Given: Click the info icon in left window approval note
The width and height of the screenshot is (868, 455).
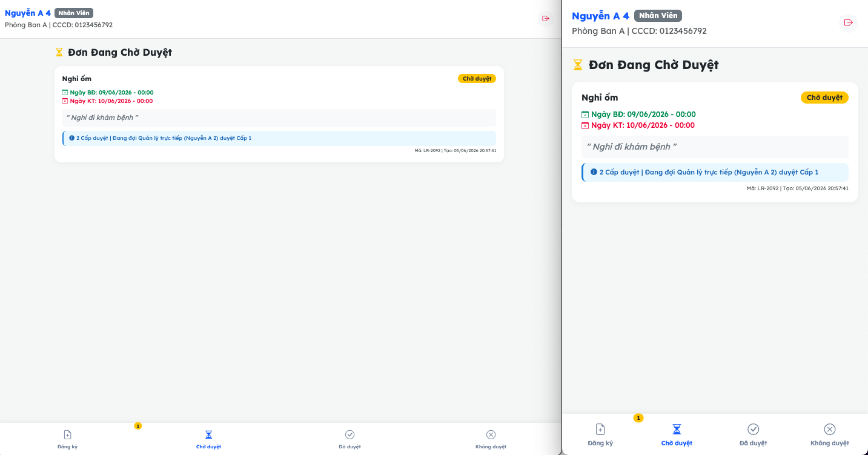Looking at the screenshot, I should point(71,138).
